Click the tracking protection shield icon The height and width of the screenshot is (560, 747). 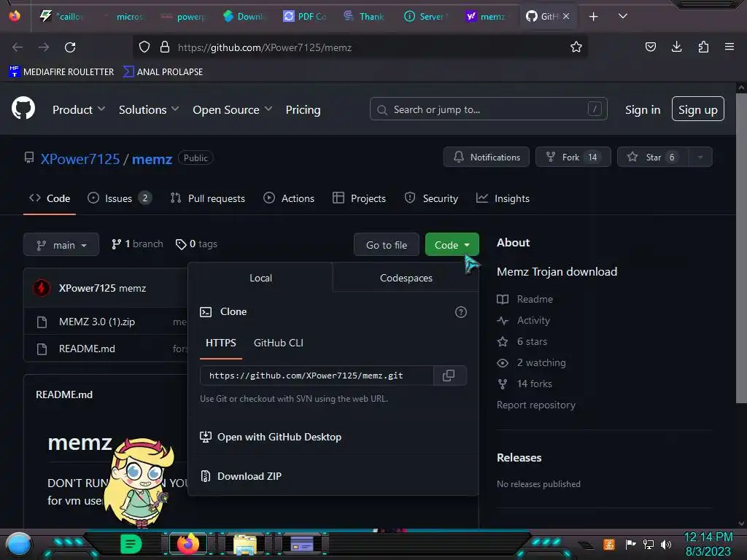tap(144, 47)
